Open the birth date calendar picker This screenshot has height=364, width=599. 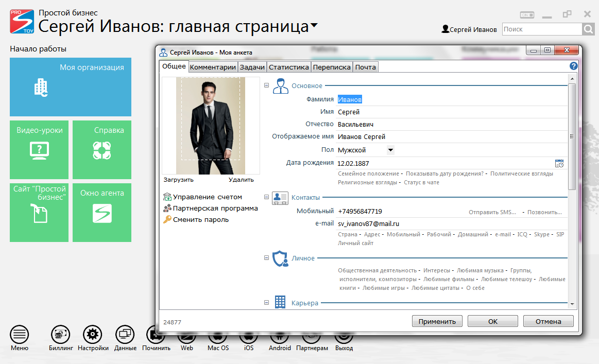559,164
